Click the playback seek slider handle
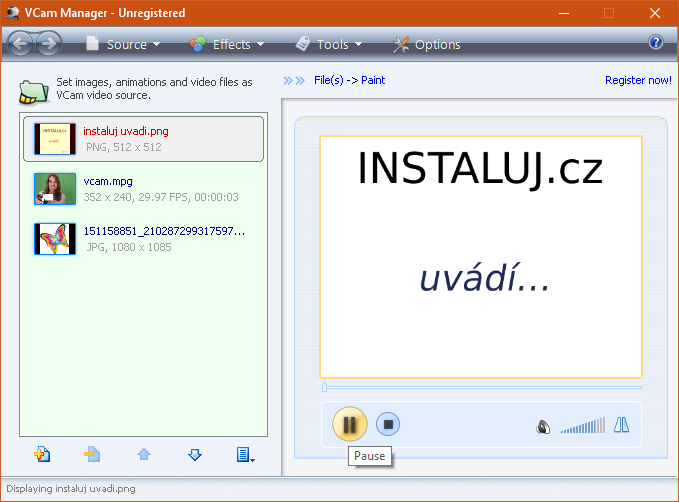679x502 pixels. (x=324, y=387)
